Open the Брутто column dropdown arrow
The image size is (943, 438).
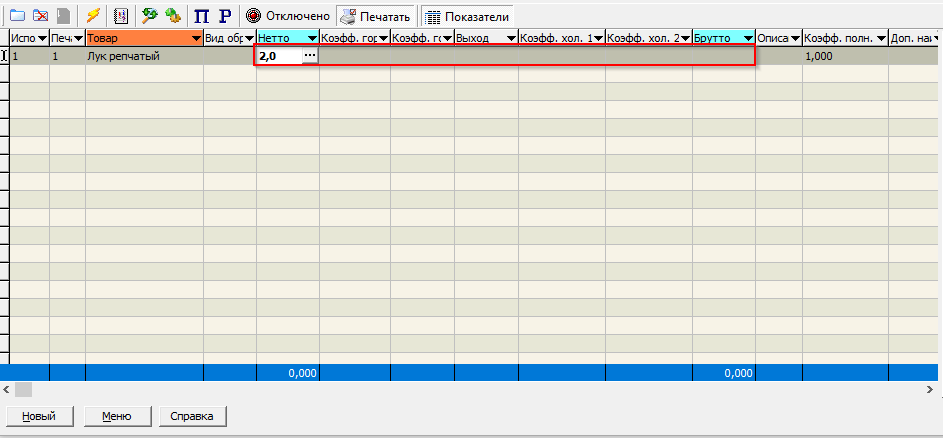pyautogui.click(x=747, y=39)
